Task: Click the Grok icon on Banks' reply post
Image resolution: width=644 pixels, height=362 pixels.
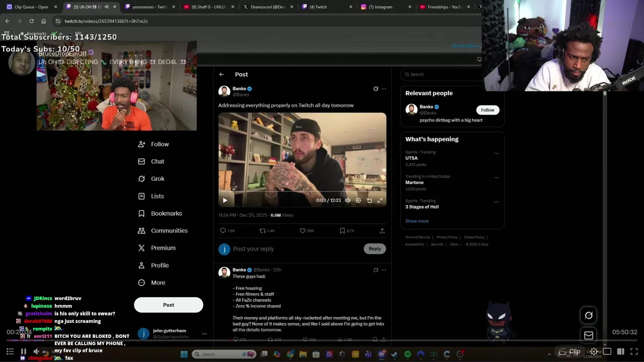Action: point(376,270)
